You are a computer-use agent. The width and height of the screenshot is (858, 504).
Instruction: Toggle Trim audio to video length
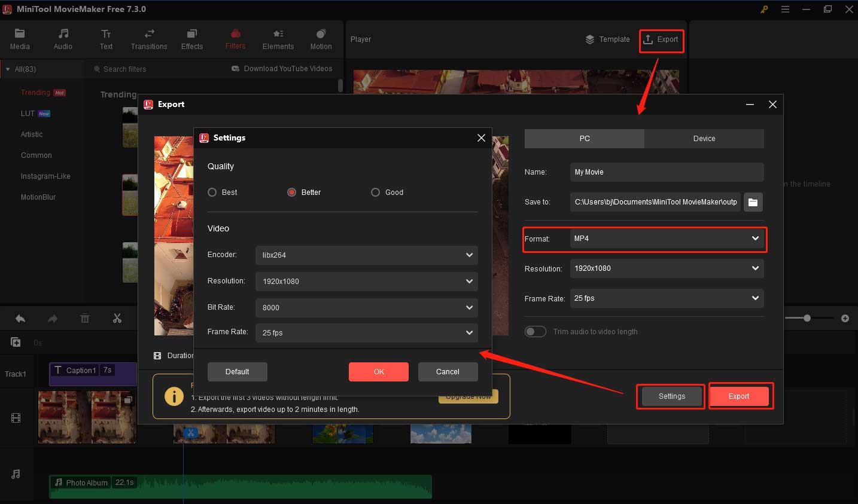coord(536,332)
